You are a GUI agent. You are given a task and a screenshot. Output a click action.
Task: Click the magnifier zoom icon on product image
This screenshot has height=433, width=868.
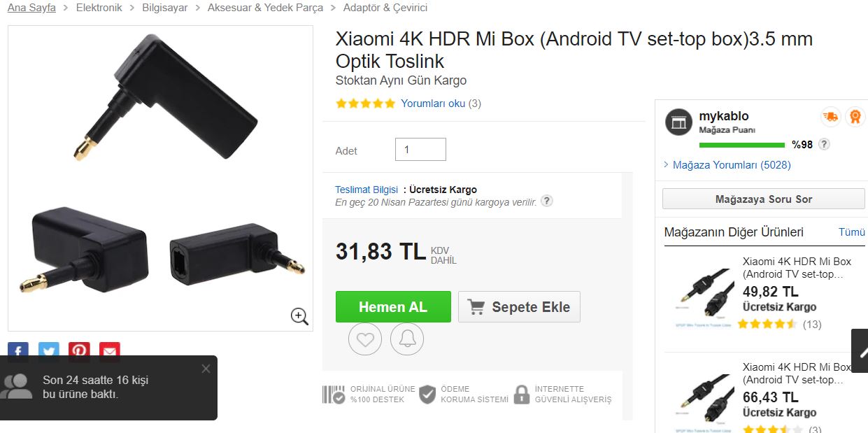click(x=299, y=316)
